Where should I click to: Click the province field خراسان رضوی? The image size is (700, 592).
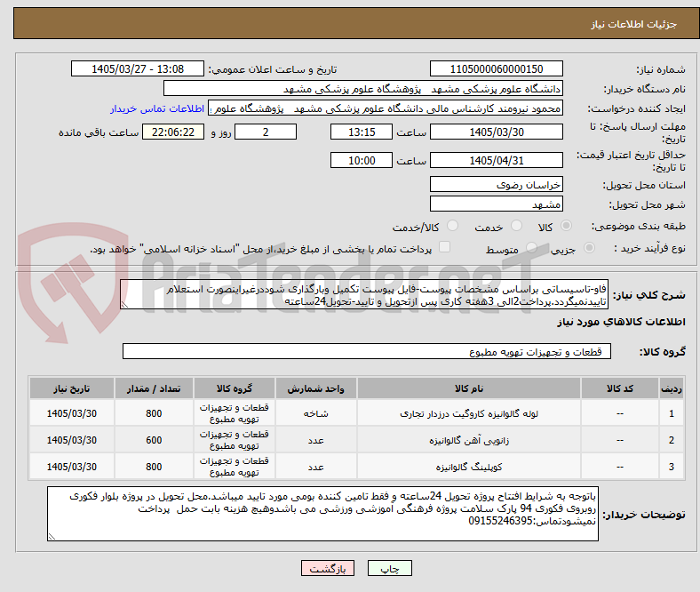[x=497, y=184]
